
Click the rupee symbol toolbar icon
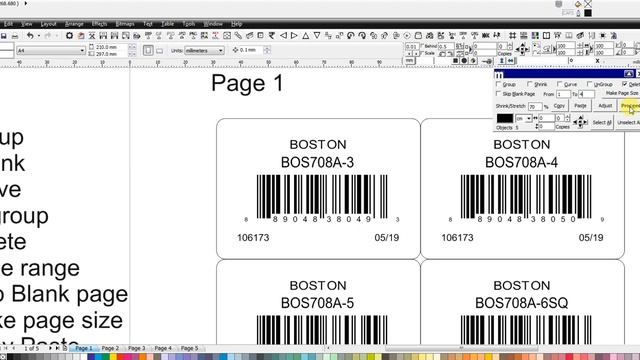(271, 36)
